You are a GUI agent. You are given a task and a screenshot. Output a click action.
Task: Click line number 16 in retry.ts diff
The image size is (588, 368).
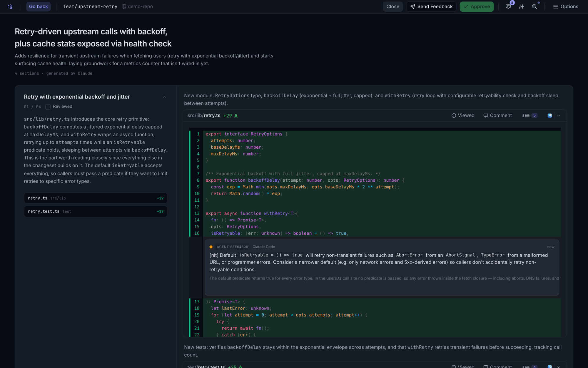click(x=197, y=233)
